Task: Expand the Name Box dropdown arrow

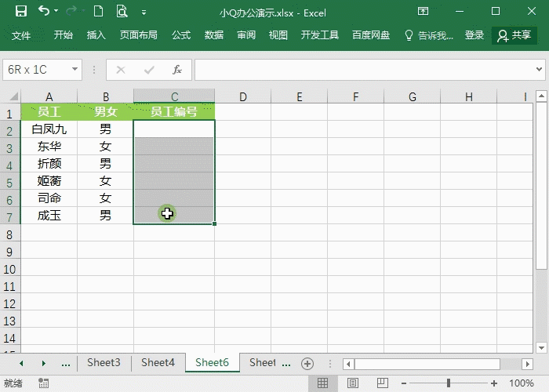Action: click(75, 69)
